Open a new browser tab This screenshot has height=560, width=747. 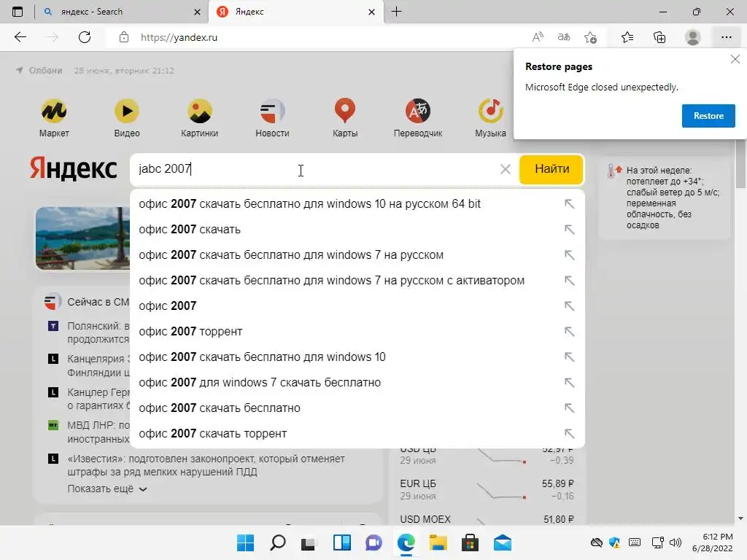pos(396,12)
